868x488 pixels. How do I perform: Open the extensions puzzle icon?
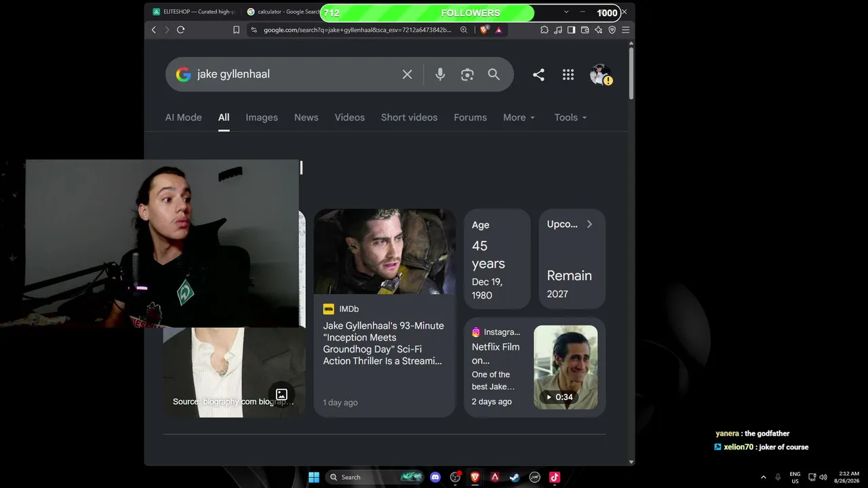[x=545, y=30]
